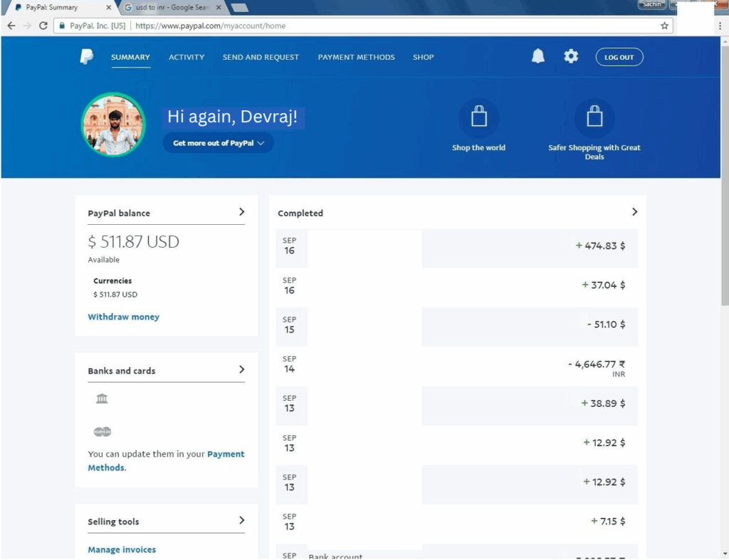
Task: Open PayPal balance details arrow
Action: click(241, 212)
